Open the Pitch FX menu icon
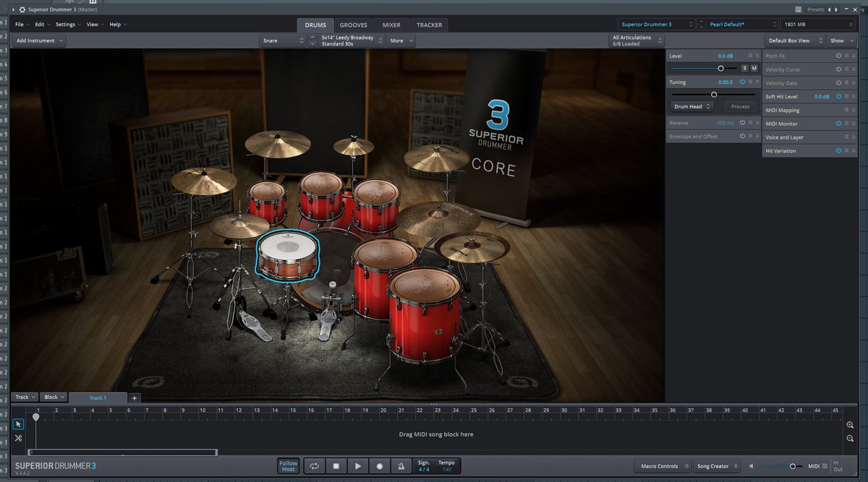Image resolution: width=868 pixels, height=482 pixels. pos(847,56)
